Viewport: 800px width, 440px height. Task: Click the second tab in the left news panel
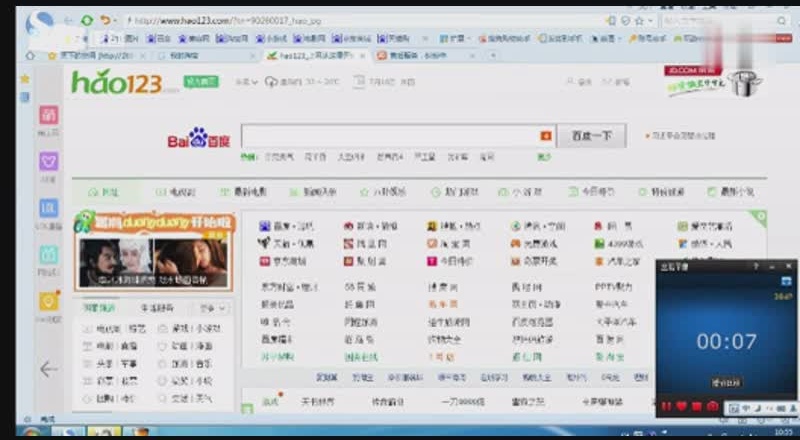point(157,308)
